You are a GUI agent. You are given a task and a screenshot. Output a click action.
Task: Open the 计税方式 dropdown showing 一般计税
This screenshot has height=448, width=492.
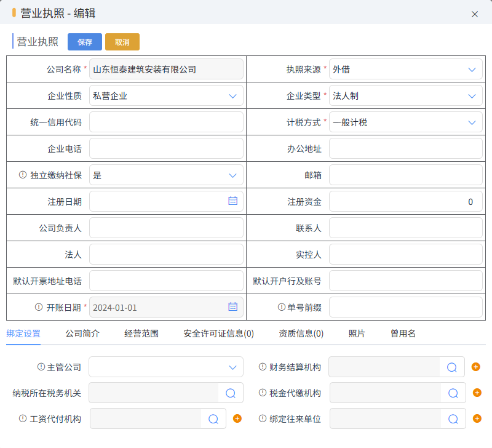point(405,122)
